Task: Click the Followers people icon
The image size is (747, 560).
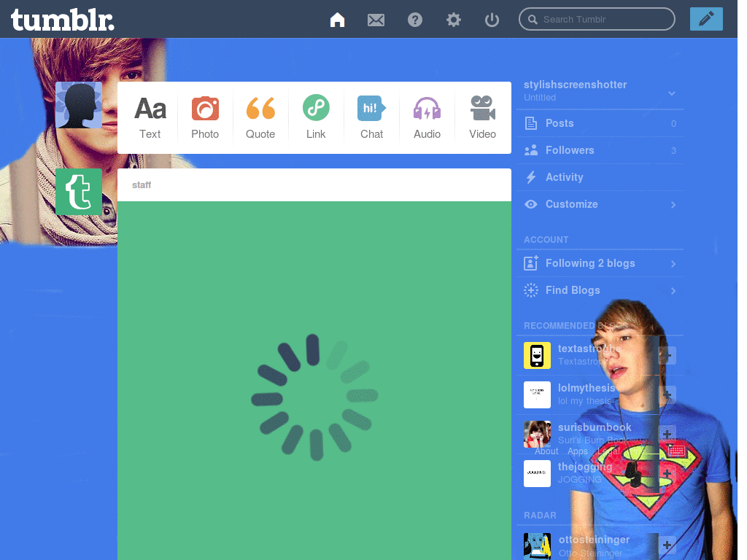Action: [x=531, y=150]
